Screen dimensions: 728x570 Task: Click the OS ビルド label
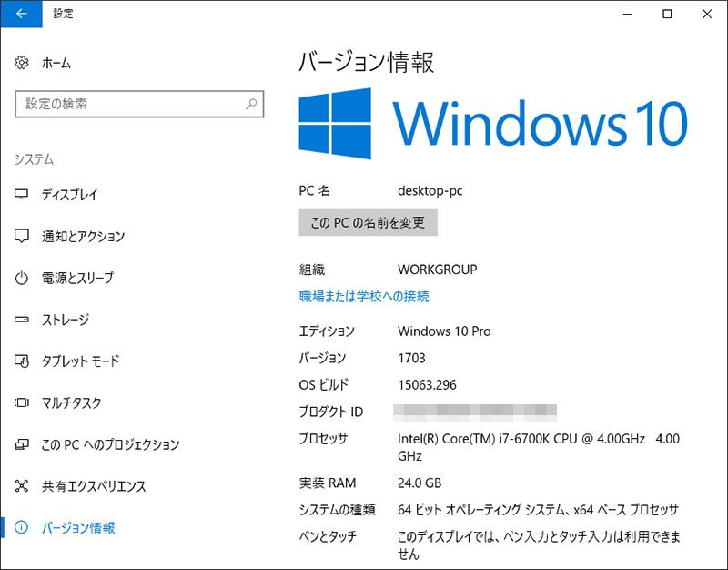(x=324, y=385)
